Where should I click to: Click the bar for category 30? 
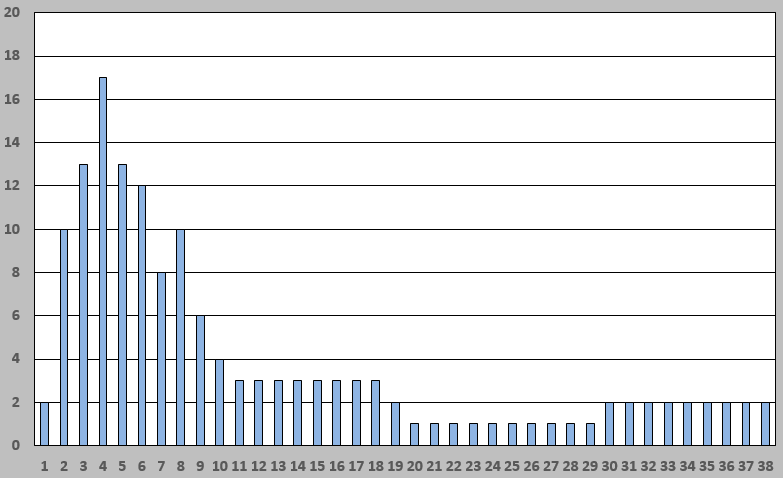pyautogui.click(x=609, y=423)
